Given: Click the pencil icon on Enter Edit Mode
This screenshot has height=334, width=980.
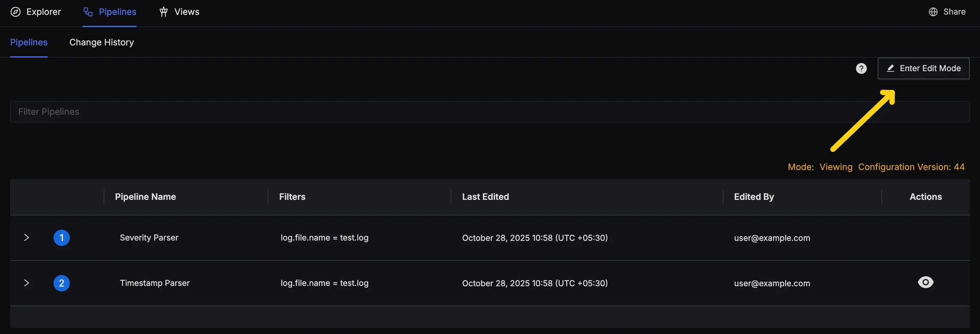Looking at the screenshot, I should click(890, 68).
